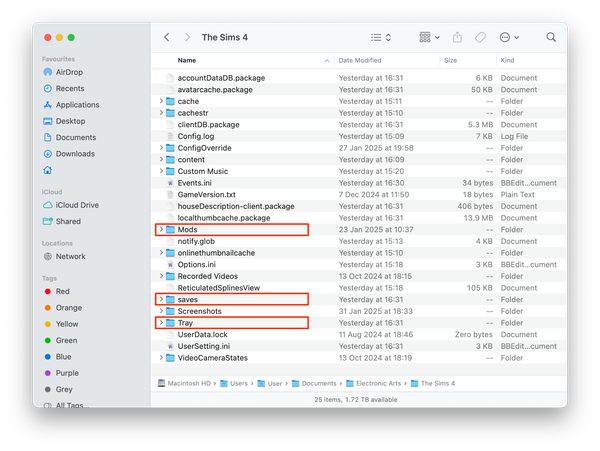Open the Home folder icon in sidebar
Screen dimensions: 600x451
48,170
